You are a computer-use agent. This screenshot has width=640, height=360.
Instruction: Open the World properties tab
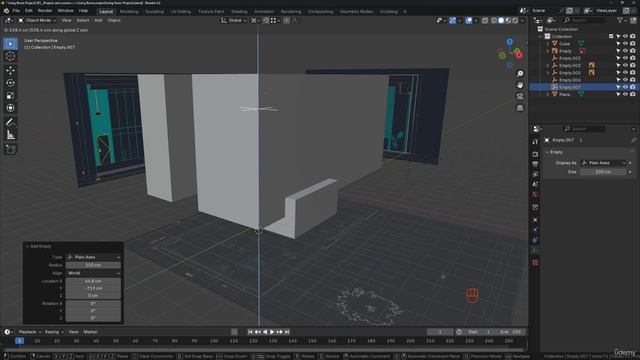pos(535,194)
